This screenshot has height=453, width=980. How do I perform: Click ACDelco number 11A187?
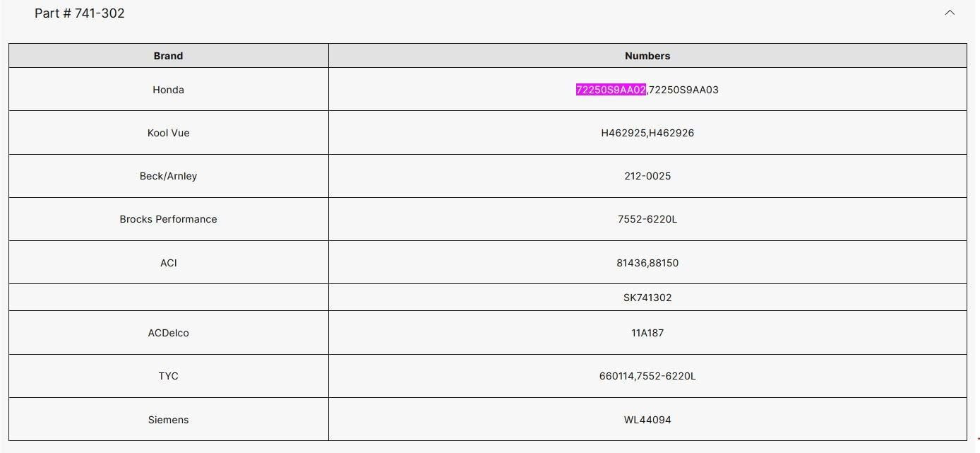[647, 333]
